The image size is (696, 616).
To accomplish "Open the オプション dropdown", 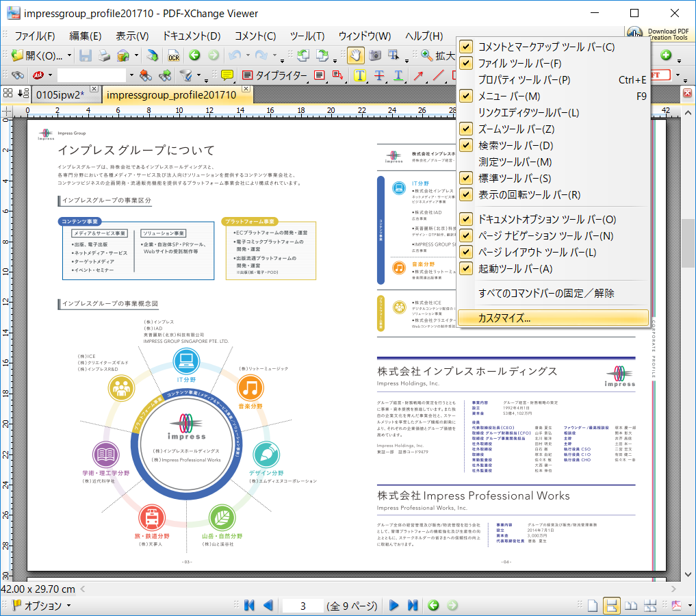I will [x=41, y=606].
